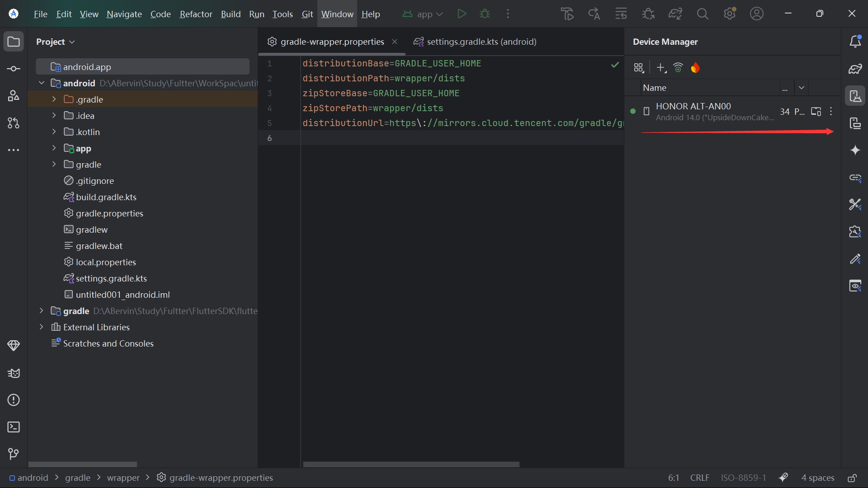Toggle Project tool window folder button

tap(14, 42)
